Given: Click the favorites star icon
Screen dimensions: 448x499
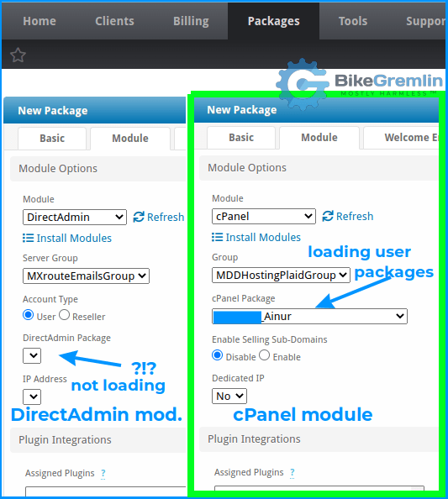Looking at the screenshot, I should click(18, 55).
